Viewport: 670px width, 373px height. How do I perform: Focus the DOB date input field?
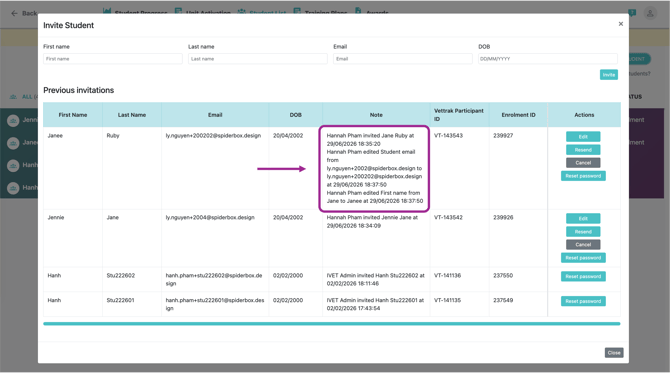coord(548,59)
